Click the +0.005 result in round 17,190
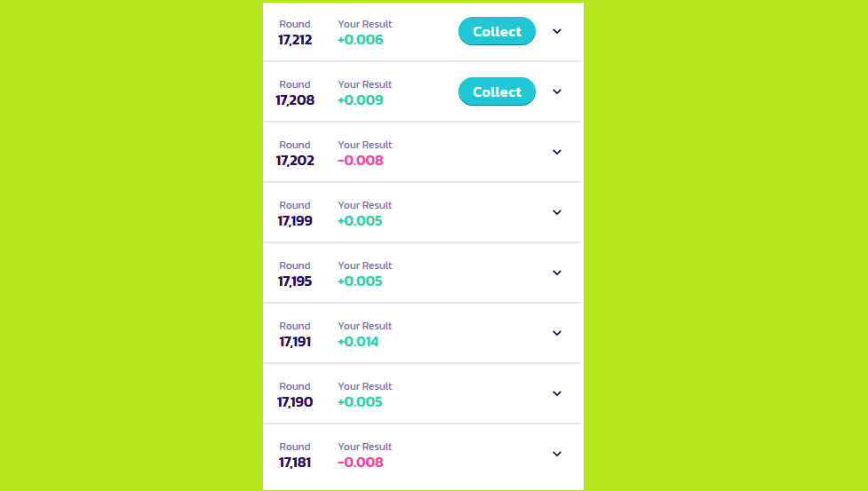 click(360, 402)
